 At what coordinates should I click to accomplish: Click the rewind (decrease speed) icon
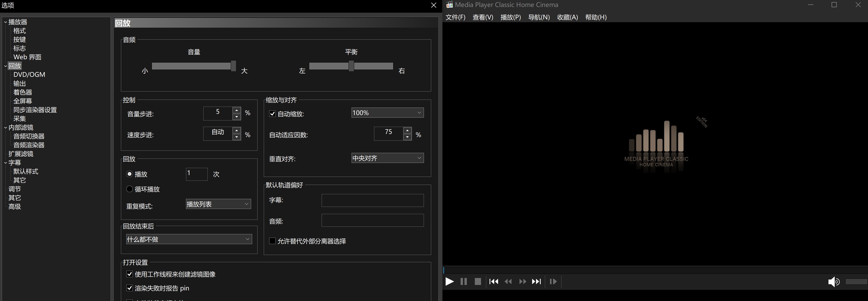pos(508,281)
